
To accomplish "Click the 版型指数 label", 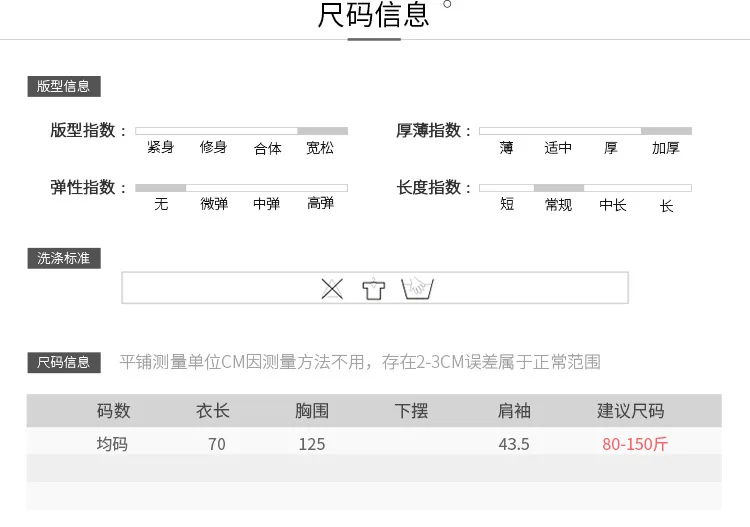I will pos(88,130).
